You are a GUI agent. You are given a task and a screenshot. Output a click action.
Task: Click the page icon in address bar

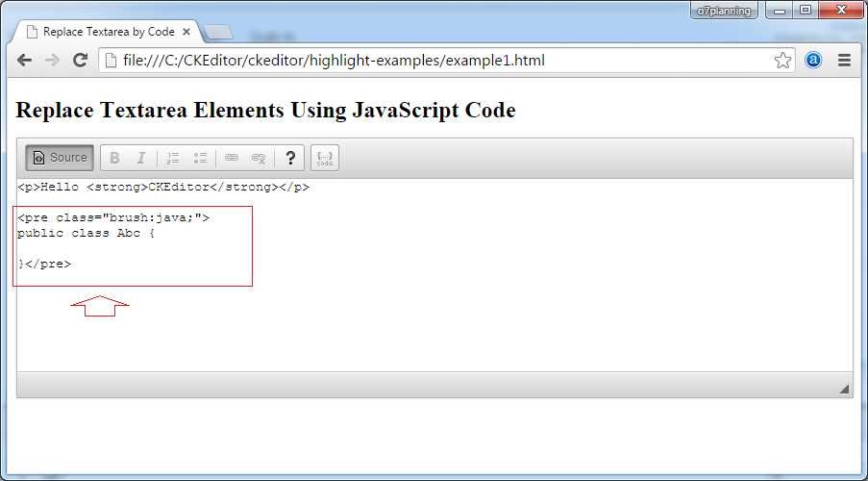click(112, 61)
